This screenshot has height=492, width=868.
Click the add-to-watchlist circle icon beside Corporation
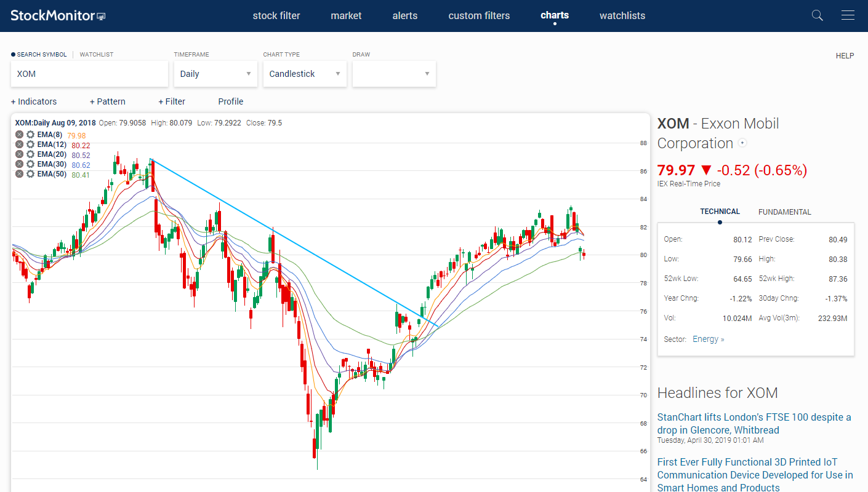pyautogui.click(x=742, y=143)
